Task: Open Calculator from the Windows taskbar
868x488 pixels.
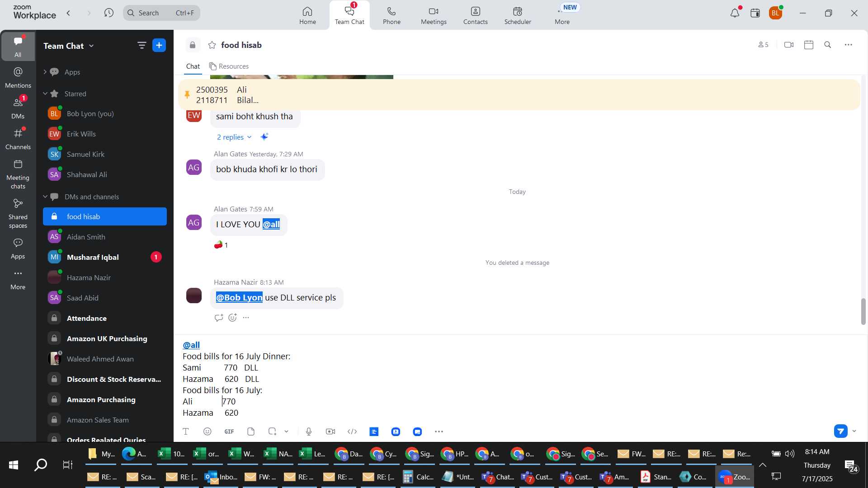Action: [418, 477]
